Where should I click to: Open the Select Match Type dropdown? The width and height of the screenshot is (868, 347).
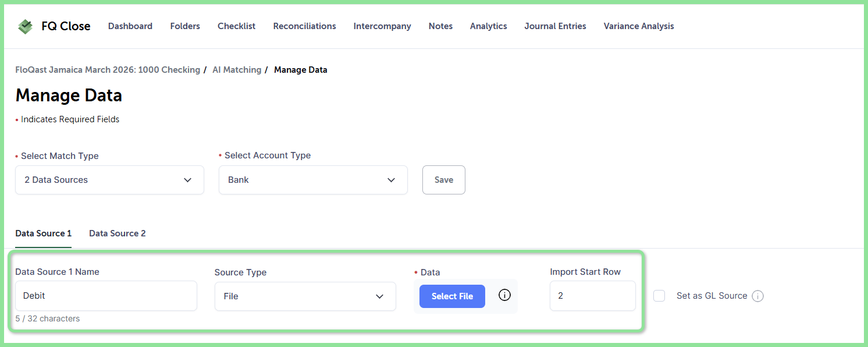point(109,180)
